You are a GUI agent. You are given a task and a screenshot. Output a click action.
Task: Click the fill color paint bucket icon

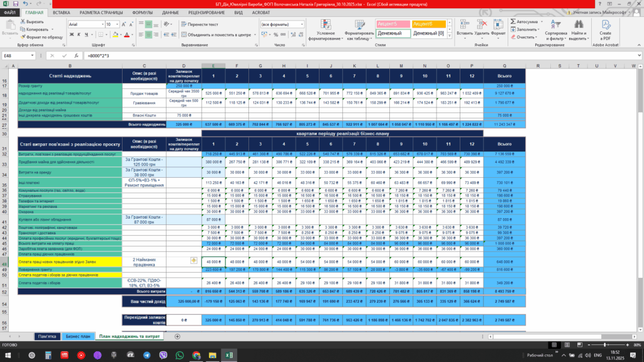point(115,34)
